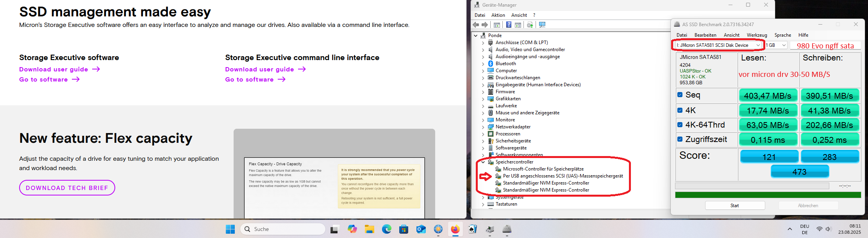This screenshot has height=238, width=868.
Task: Click the scan for hardware changes monitor icon
Action: [542, 25]
